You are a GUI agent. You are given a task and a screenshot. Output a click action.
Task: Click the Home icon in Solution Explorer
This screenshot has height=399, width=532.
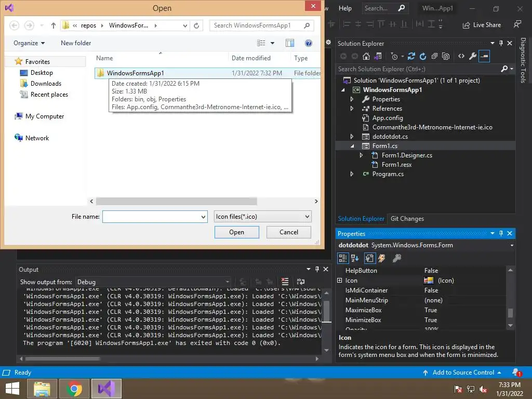pyautogui.click(x=366, y=56)
